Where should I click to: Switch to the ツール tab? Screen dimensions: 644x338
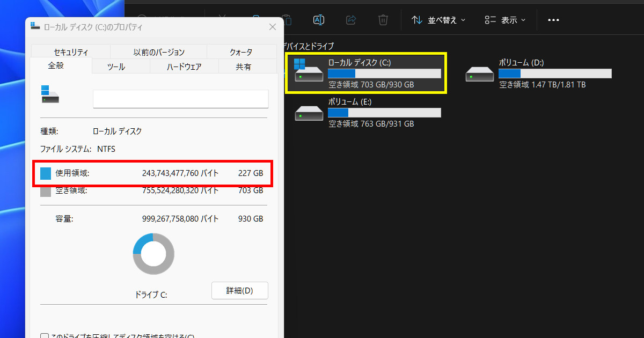coord(116,67)
